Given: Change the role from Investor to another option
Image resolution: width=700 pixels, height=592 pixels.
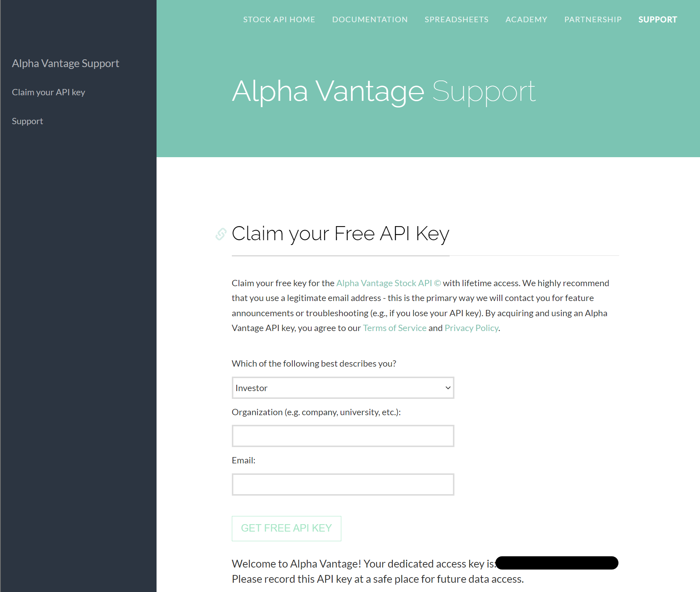Looking at the screenshot, I should [342, 388].
